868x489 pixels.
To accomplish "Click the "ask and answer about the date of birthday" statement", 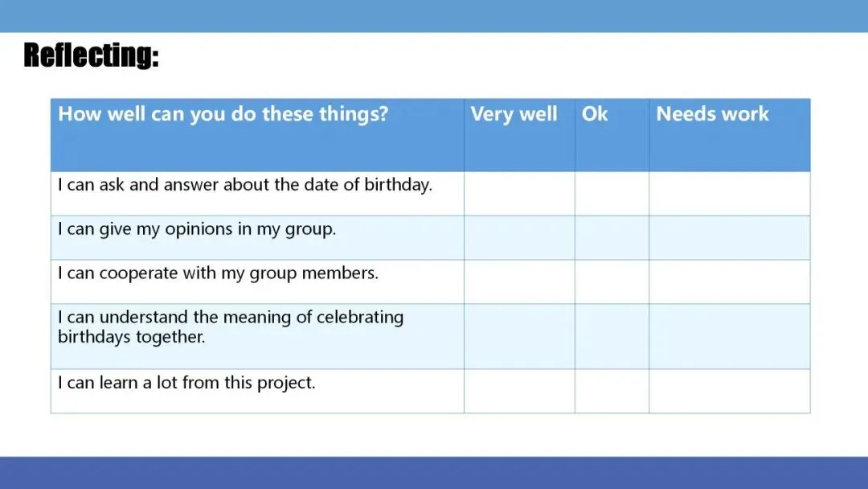I will coord(245,185).
